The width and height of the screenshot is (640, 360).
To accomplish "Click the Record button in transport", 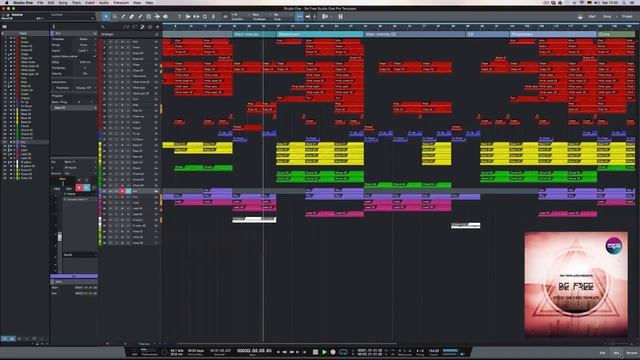I will tap(333, 352).
